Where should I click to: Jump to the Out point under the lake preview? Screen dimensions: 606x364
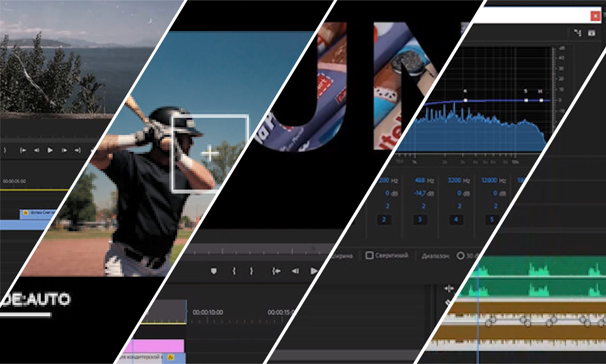click(x=78, y=150)
